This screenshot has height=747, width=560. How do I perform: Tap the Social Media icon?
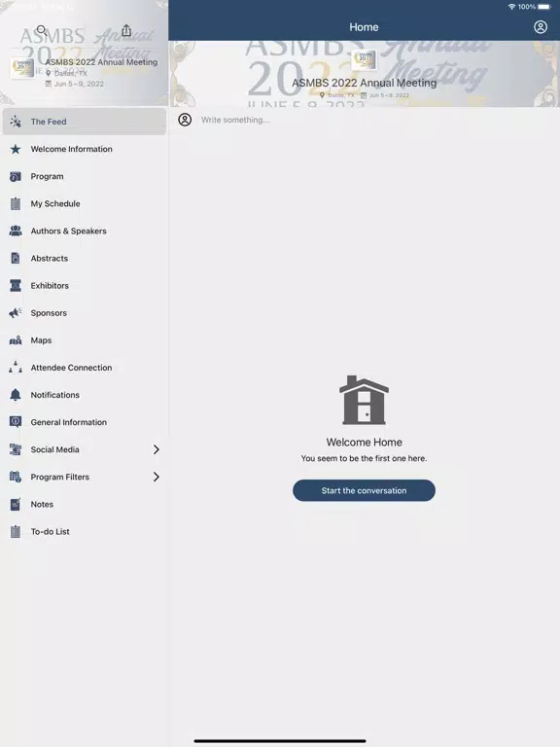coord(16,449)
